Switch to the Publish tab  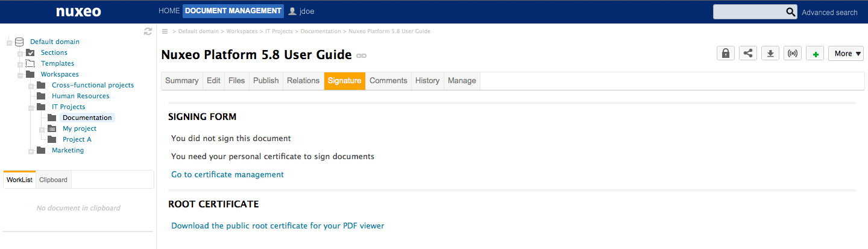[266, 81]
